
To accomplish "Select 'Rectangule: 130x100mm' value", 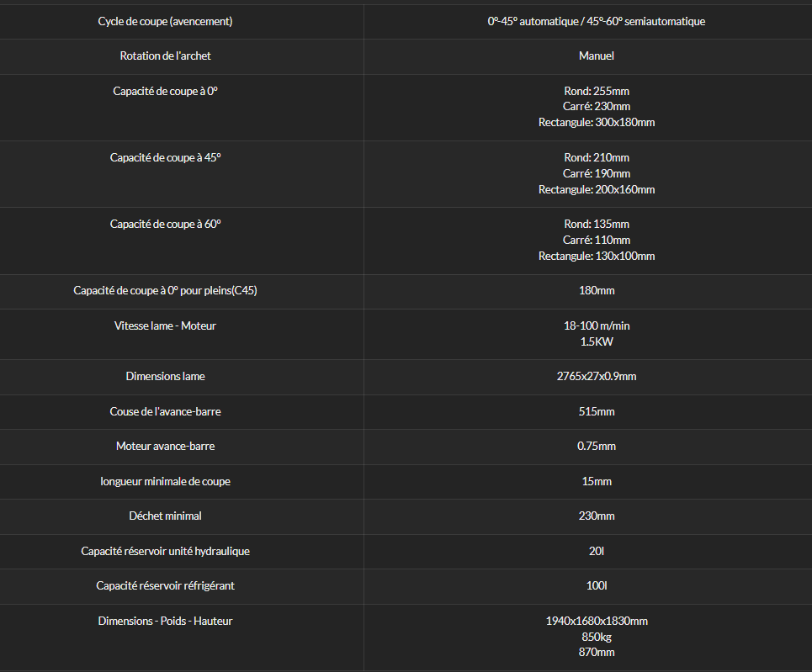I will click(x=596, y=256).
